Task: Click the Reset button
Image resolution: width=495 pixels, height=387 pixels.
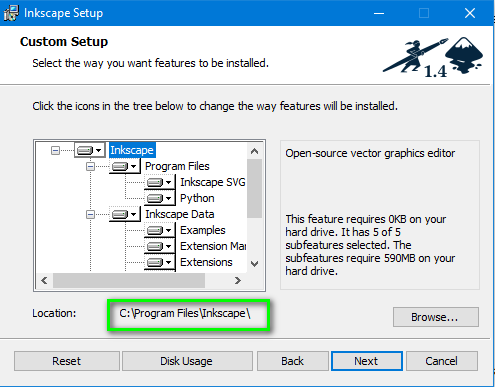Action: [x=67, y=361]
